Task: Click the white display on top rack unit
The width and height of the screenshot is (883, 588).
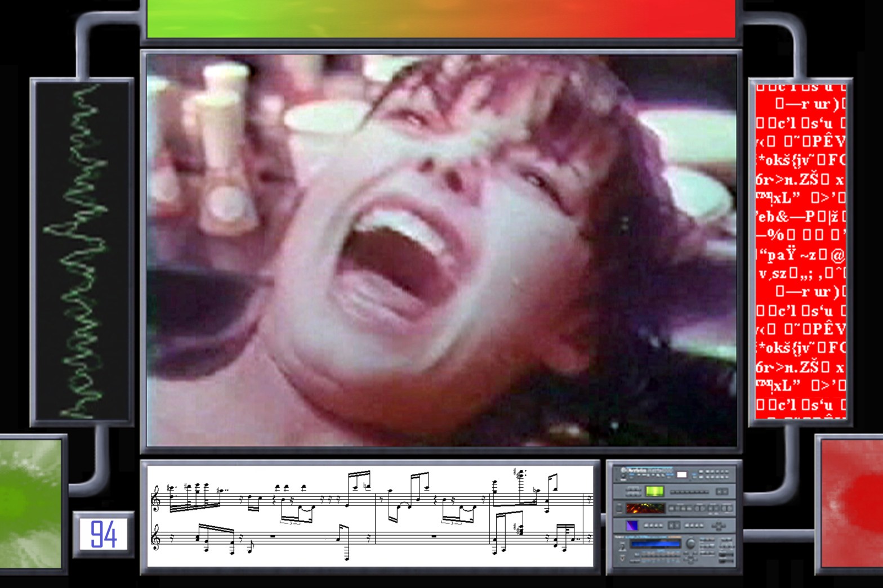Action: coord(681,475)
